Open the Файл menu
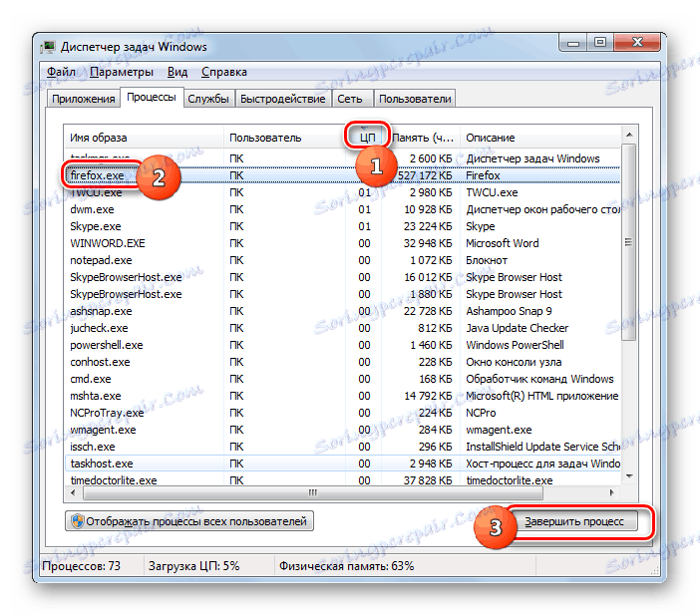 point(61,72)
